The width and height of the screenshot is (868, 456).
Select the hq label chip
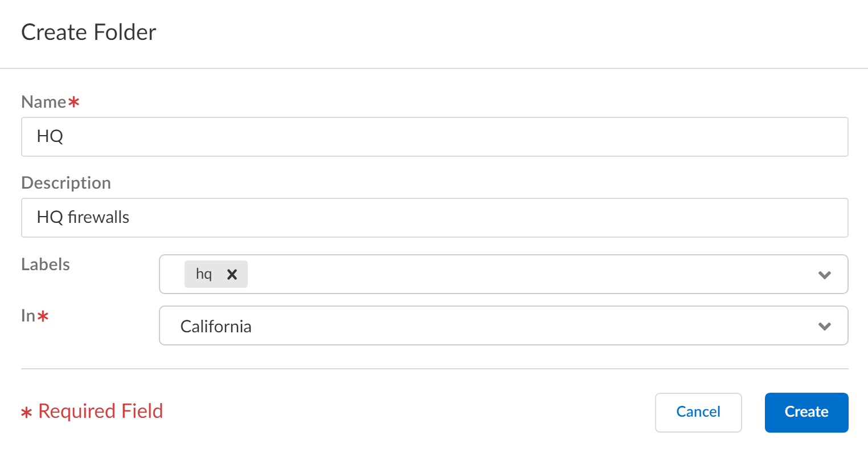click(203, 274)
